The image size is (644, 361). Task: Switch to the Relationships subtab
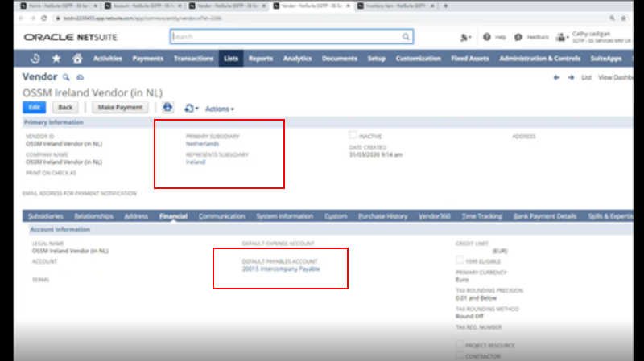click(x=93, y=216)
